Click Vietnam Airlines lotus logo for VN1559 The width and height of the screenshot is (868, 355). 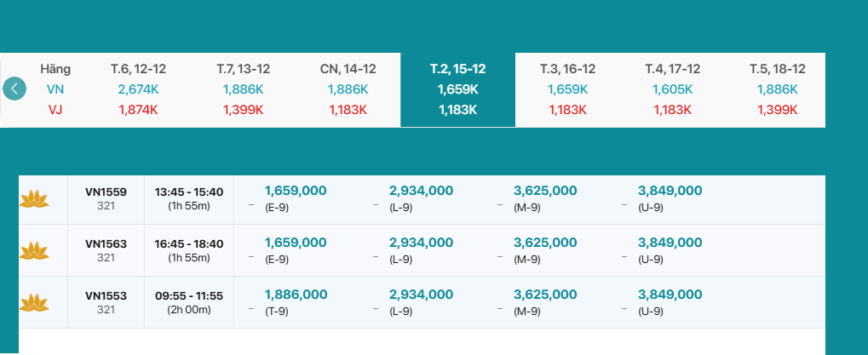coord(34,198)
